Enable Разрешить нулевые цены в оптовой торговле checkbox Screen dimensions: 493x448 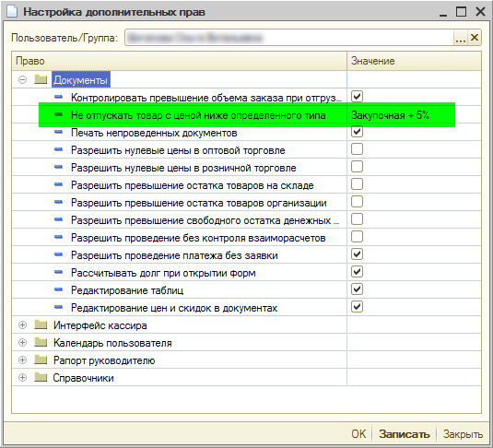[x=357, y=149]
